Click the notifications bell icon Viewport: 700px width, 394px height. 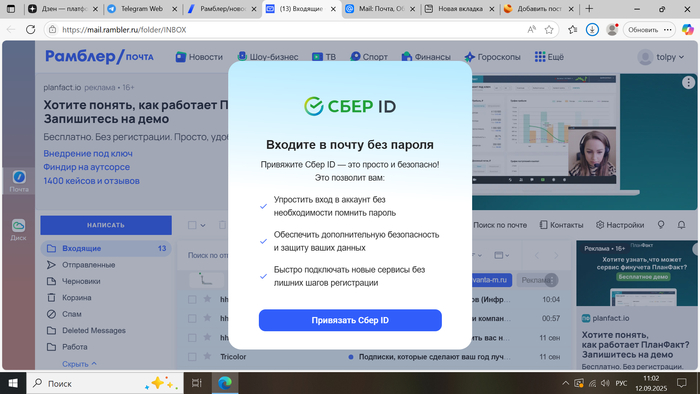click(681, 225)
